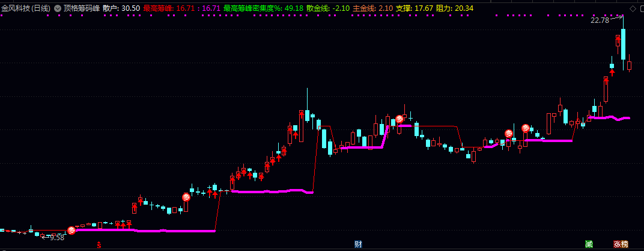This screenshot has width=644, height=251.
Task: Click the 9.58 low price label
Action: point(57,237)
